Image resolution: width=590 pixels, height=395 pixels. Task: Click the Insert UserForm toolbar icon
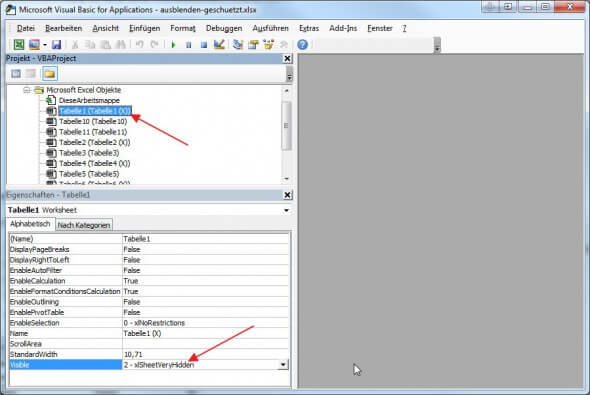point(34,45)
